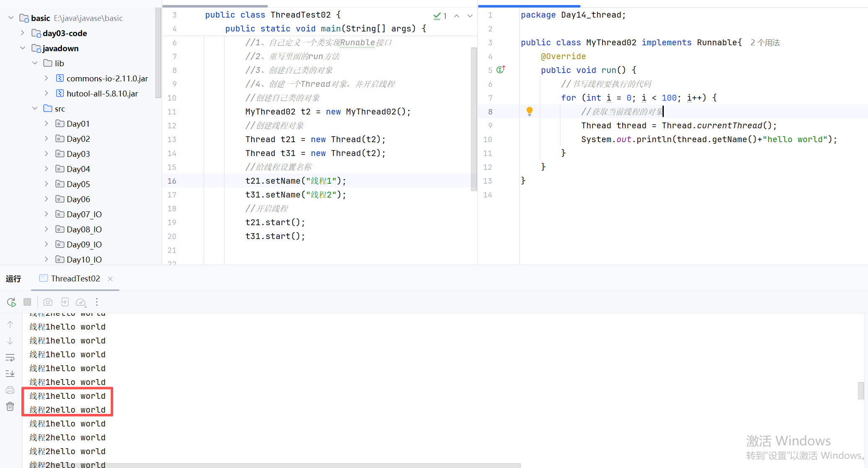Expand the Day02 package
The image size is (868, 468).
coord(46,138)
